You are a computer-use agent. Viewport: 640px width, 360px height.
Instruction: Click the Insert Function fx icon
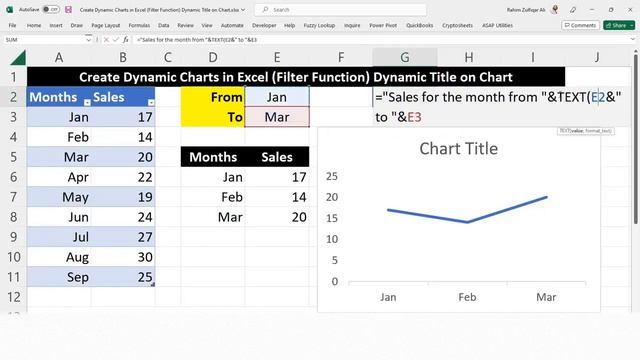point(126,40)
